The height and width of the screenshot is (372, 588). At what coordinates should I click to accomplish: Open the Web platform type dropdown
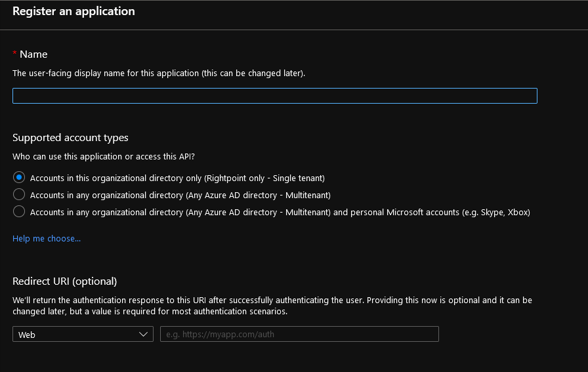(x=83, y=334)
